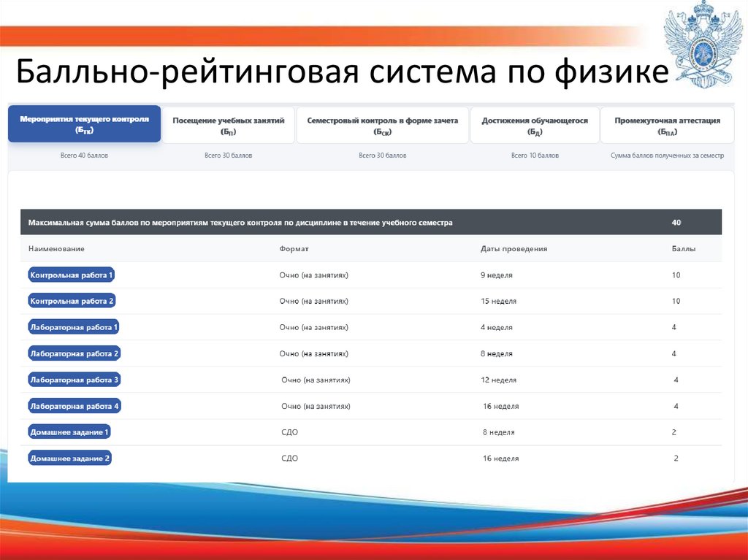The height and width of the screenshot is (560, 748).
Task: Click the Лабораторная работа 4 badge
Action: (x=73, y=405)
